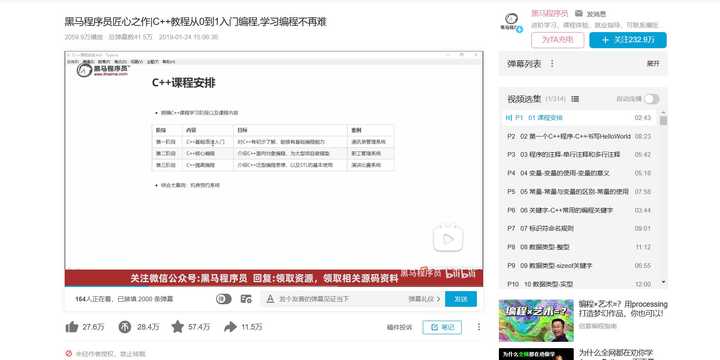This screenshot has height=360, width=720.
Task: Select episode P8 08 数据类型-整型
Action: point(579,247)
